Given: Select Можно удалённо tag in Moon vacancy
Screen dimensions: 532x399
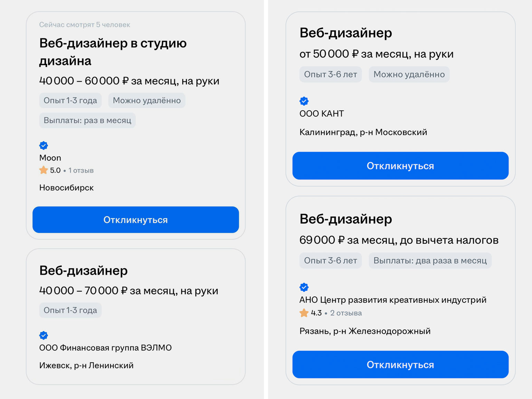Looking at the screenshot, I should pos(146,101).
